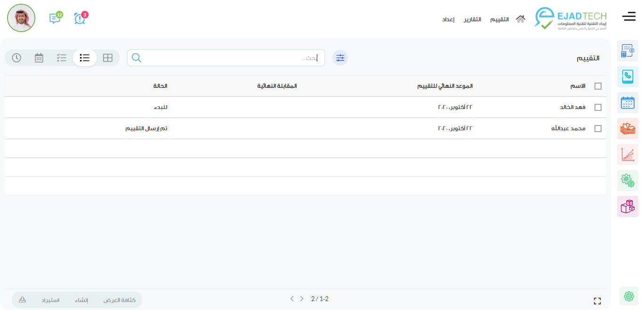Go to the next results page arrow
The height and width of the screenshot is (310, 644).
point(292,299)
